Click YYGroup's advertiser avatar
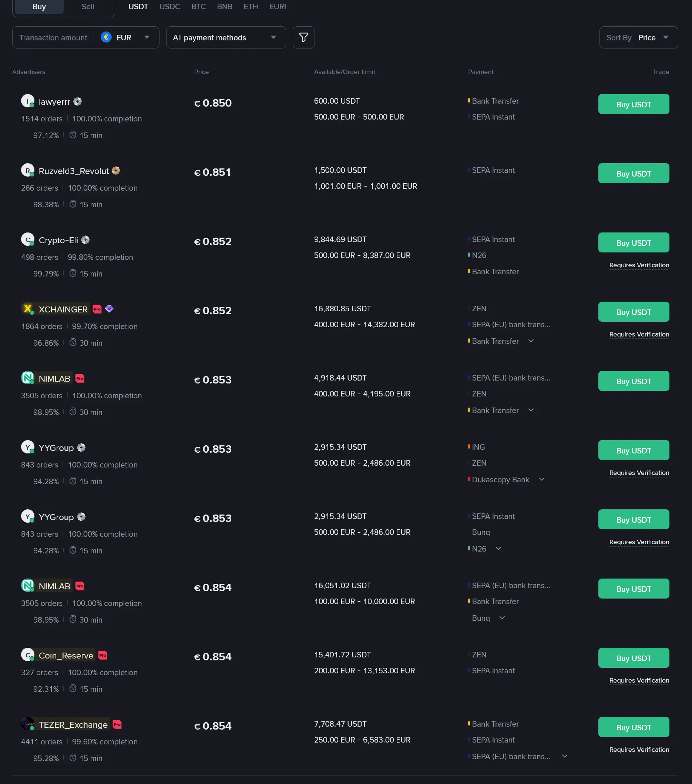692x784 pixels. [x=28, y=447]
